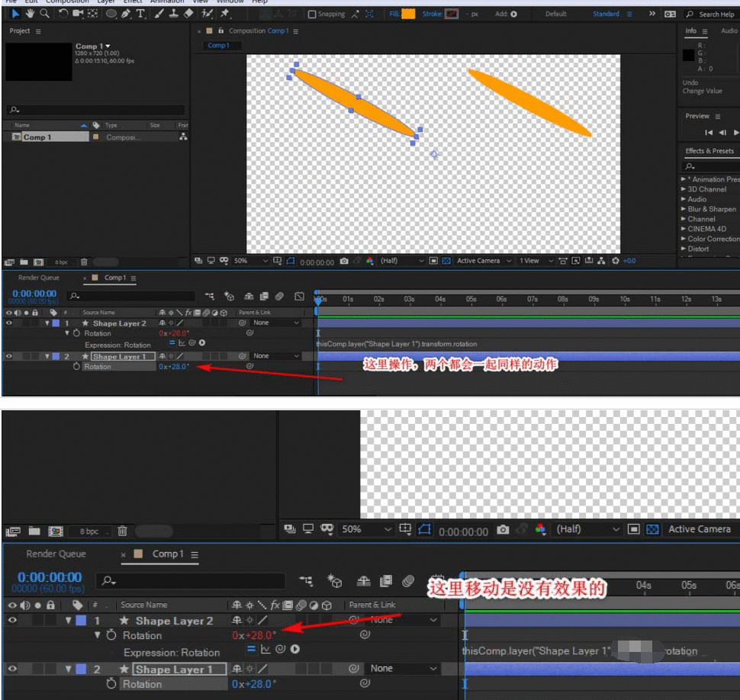
Task: Select the Selection arrow tool
Action: click(15, 14)
